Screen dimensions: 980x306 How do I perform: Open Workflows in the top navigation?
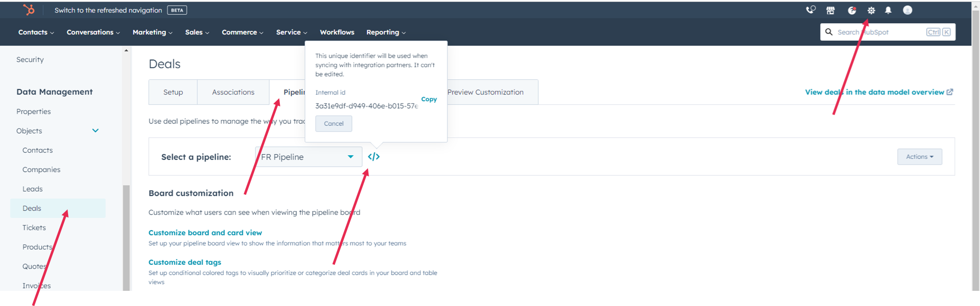coord(337,32)
